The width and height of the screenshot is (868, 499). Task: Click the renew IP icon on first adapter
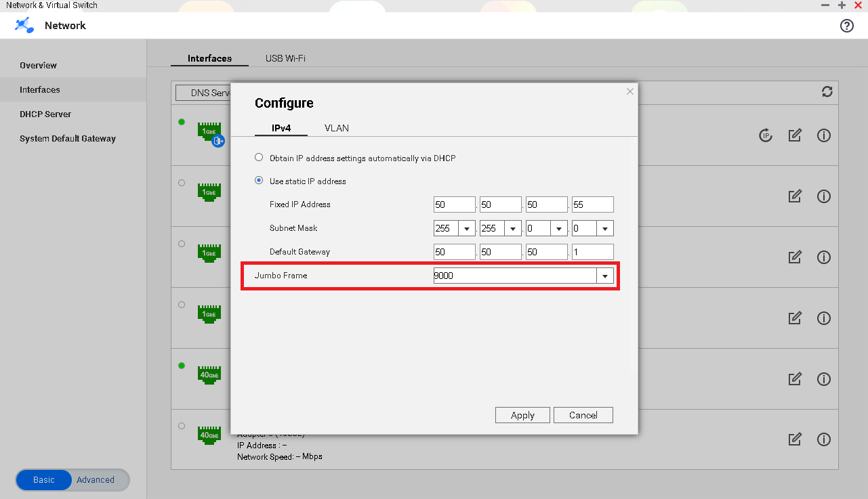click(766, 135)
